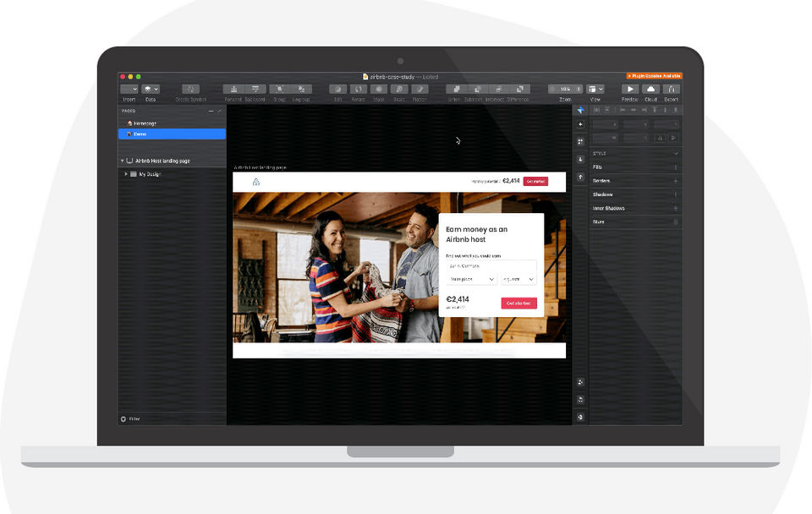This screenshot has height=514, width=812.
Task: Apply the Difference boolean operation
Action: [x=519, y=89]
